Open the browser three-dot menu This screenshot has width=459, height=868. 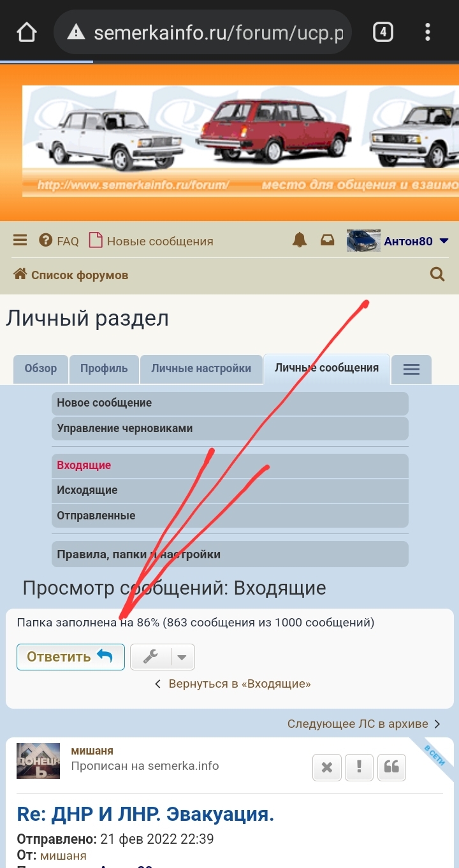[428, 32]
